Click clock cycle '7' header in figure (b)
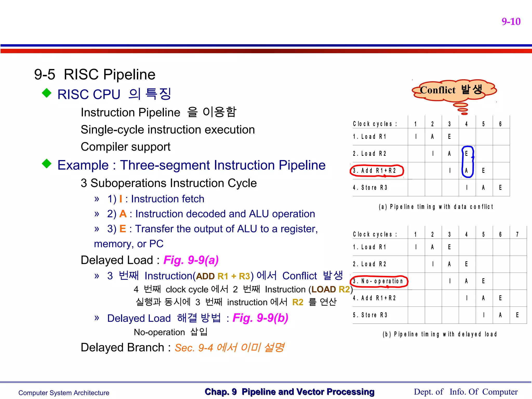Image resolution: width=532 pixels, height=399 pixels. 517,234
